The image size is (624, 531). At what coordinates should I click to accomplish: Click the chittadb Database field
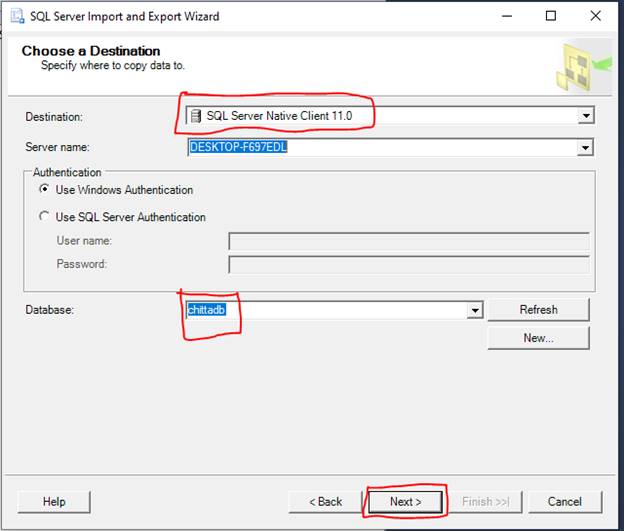point(326,310)
